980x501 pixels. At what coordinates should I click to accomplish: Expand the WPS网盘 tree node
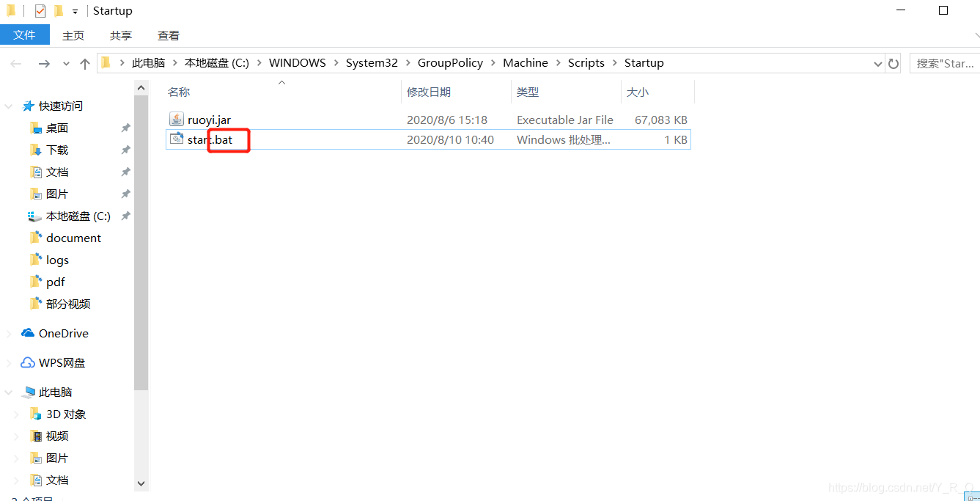[x=9, y=363]
